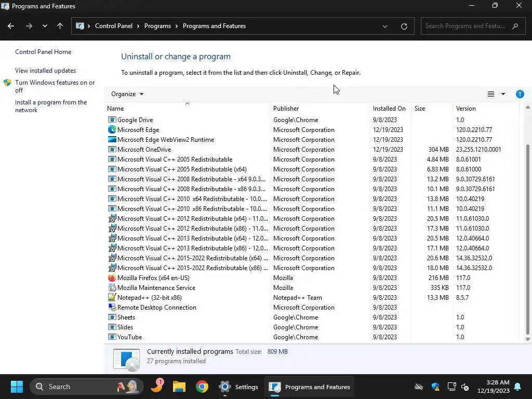Screen dimensions: 532x399
Task: Launch Google Chrome from the taskbar
Action: tap(202, 387)
